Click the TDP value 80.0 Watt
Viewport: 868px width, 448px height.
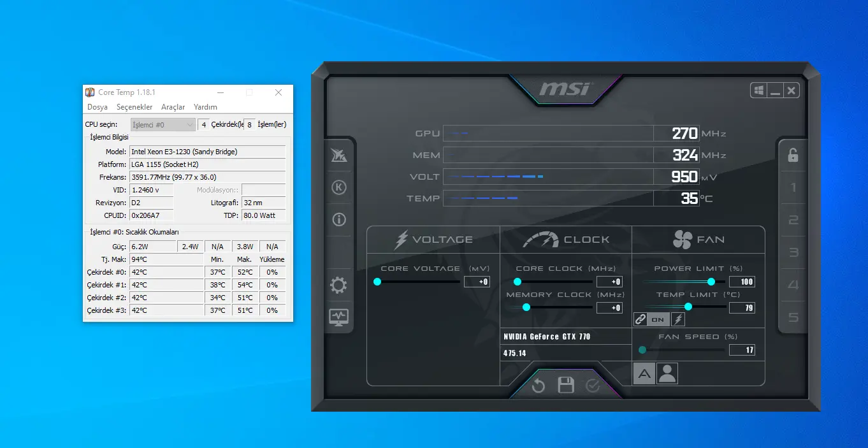tap(263, 215)
